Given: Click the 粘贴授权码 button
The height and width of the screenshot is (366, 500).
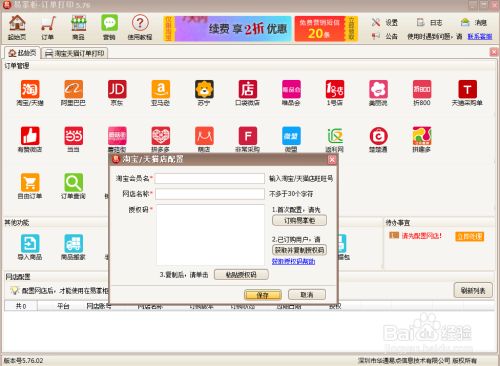Looking at the screenshot, I should tap(241, 275).
